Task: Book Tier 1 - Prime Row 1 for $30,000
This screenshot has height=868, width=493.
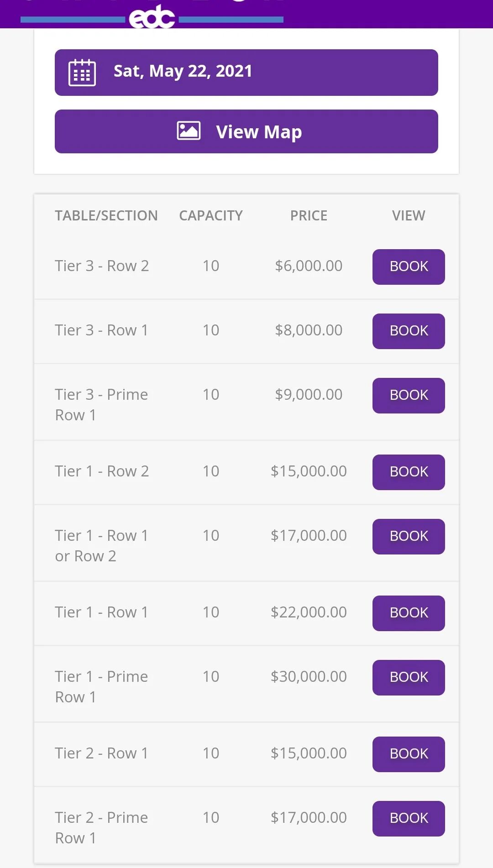Action: pos(409,677)
